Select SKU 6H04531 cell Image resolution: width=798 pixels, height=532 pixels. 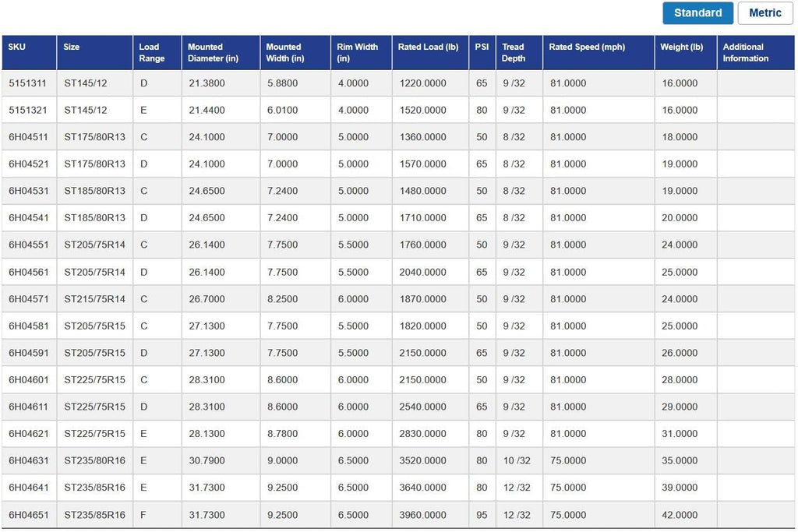(x=29, y=192)
